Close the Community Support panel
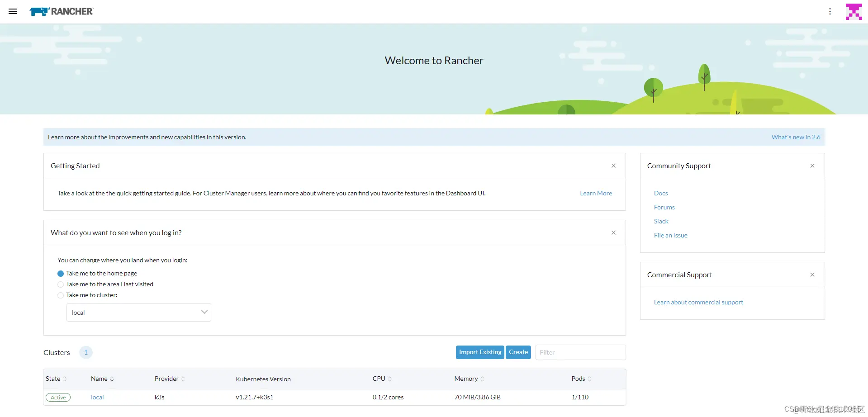 click(x=812, y=166)
